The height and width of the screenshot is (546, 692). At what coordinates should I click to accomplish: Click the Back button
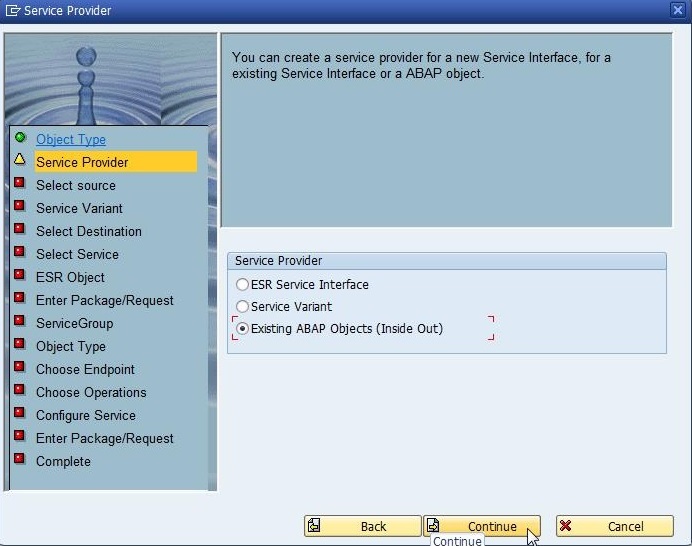coord(362,526)
